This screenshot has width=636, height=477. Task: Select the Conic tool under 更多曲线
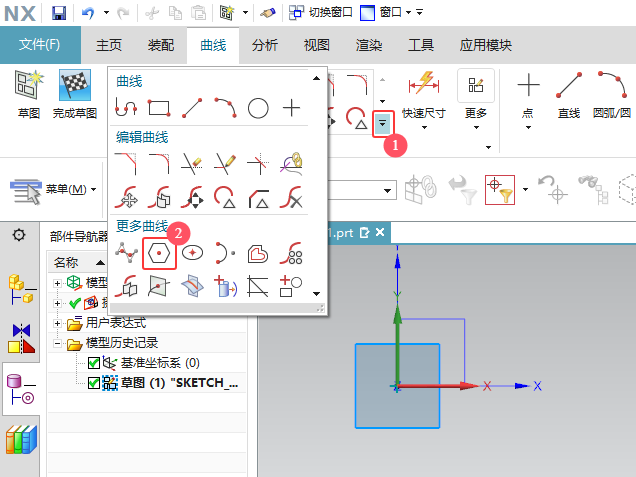coord(225,253)
